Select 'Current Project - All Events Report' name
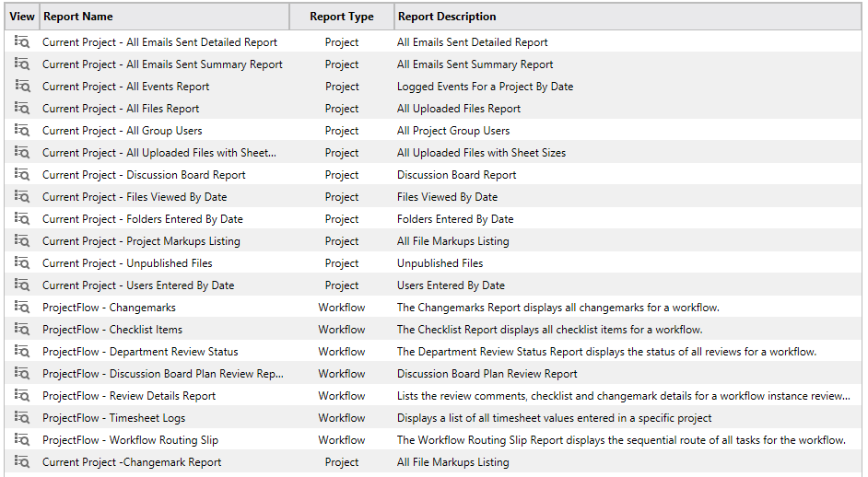The height and width of the screenshot is (477, 868). coord(125,87)
